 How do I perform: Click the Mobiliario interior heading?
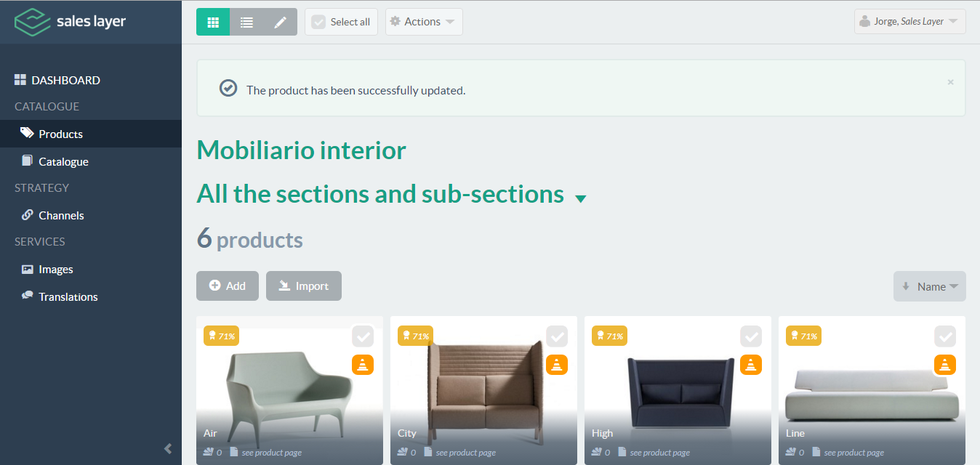pos(302,150)
